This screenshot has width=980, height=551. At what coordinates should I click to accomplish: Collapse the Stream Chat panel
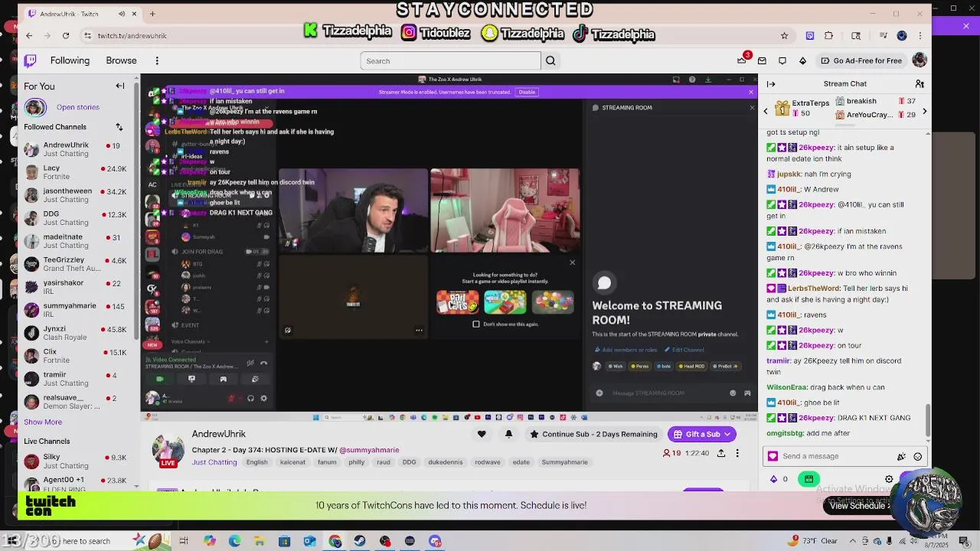coord(771,84)
